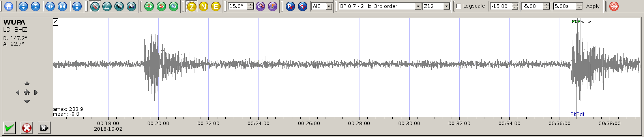Click the green PKP pick marker
The height and width of the screenshot is (137, 644).
[576, 22]
